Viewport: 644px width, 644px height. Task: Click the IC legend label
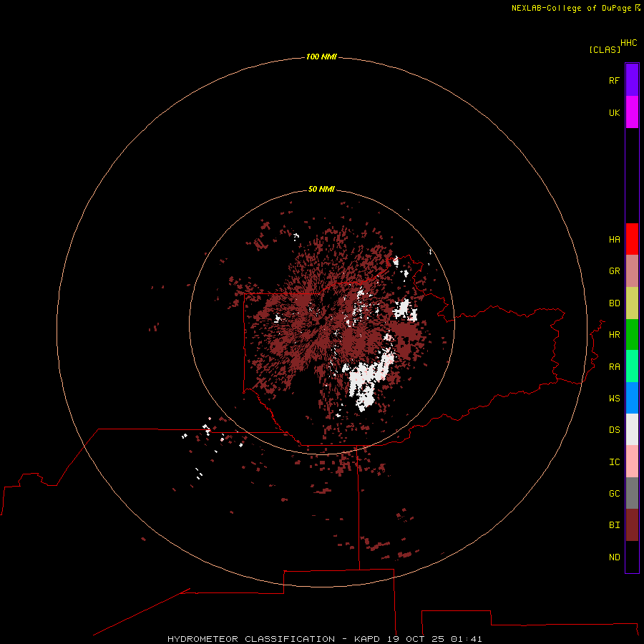click(614, 462)
